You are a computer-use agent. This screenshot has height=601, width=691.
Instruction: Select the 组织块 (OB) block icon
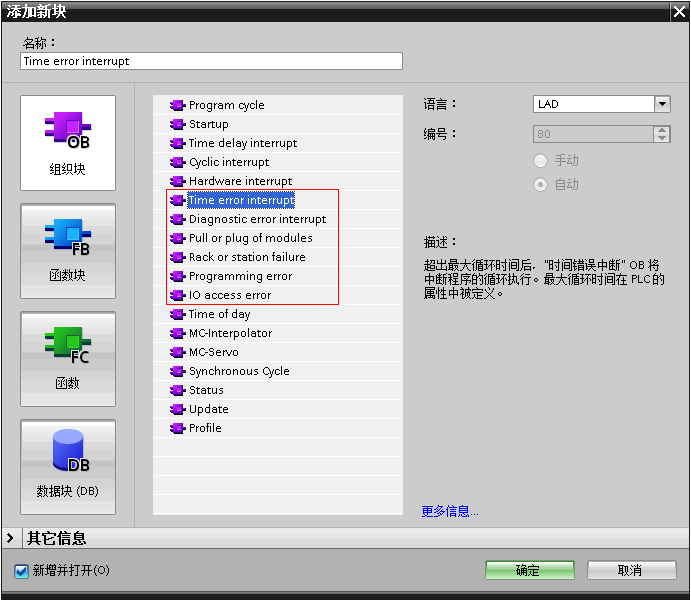click(x=68, y=142)
